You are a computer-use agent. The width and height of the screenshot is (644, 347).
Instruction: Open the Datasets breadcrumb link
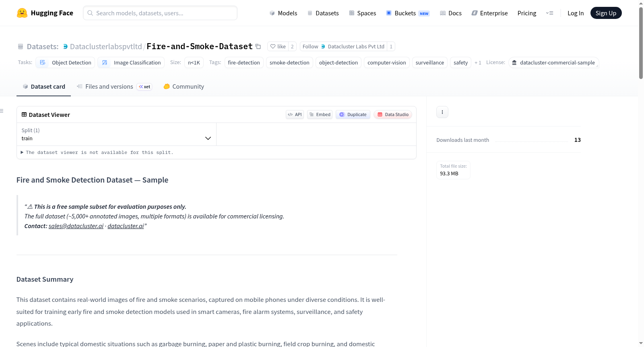pyautogui.click(x=43, y=46)
